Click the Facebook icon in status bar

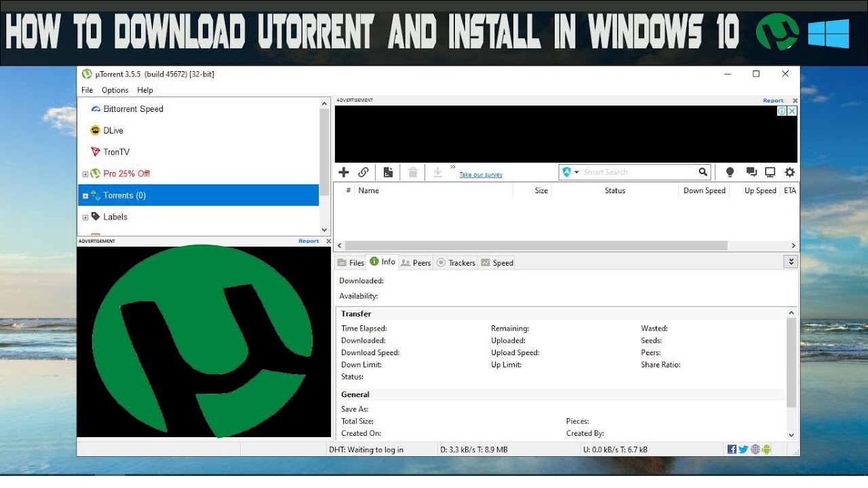[x=732, y=449]
